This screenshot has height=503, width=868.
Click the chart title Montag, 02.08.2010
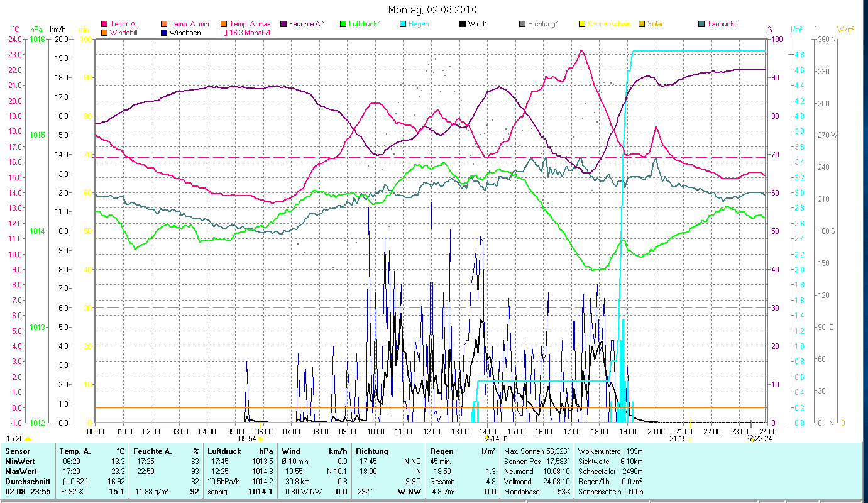pos(432,9)
